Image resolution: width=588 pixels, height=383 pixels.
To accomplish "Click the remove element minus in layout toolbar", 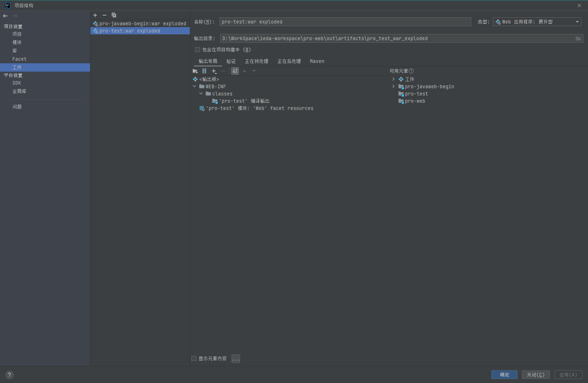I will tap(223, 71).
